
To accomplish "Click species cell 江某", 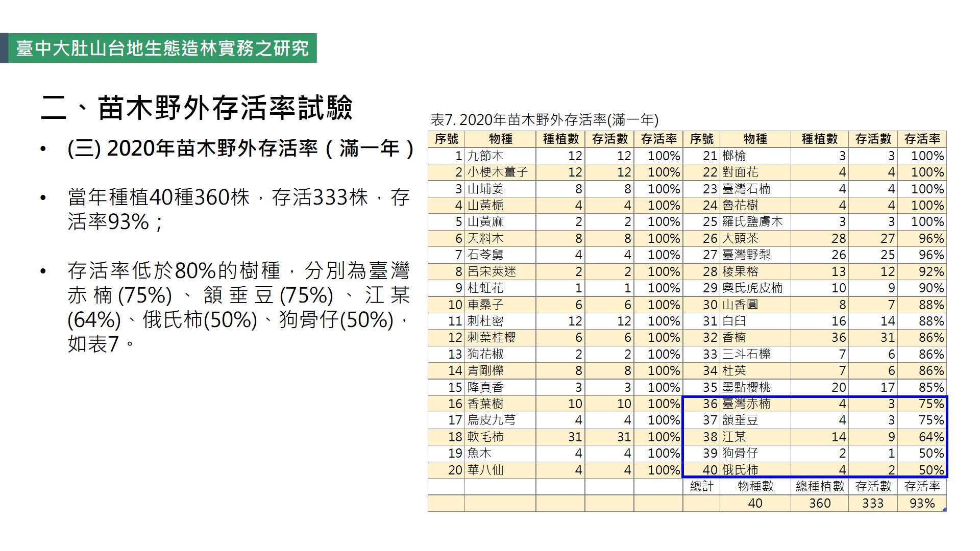I will [755, 437].
